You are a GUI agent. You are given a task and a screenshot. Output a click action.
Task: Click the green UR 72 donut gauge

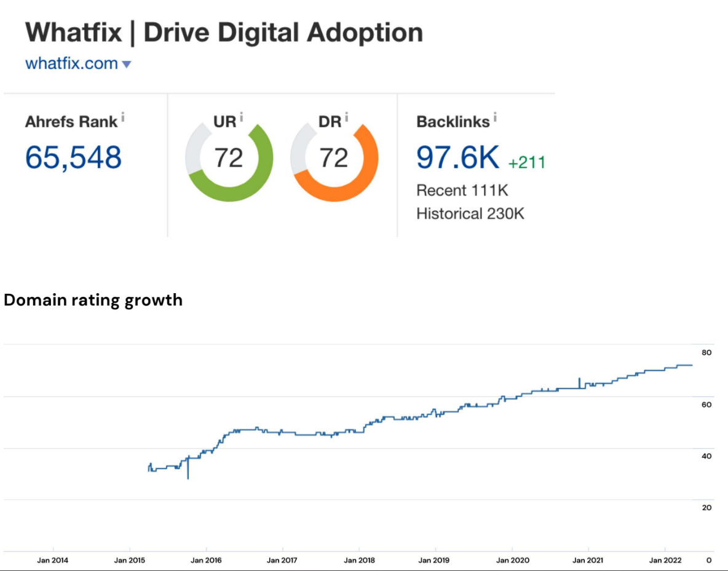click(229, 159)
